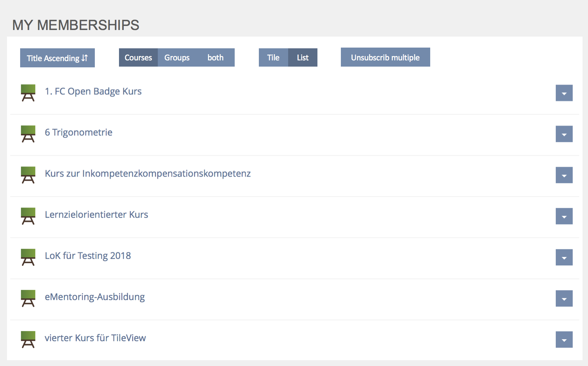Show both courses and groups
The width and height of the screenshot is (588, 366).
215,57
